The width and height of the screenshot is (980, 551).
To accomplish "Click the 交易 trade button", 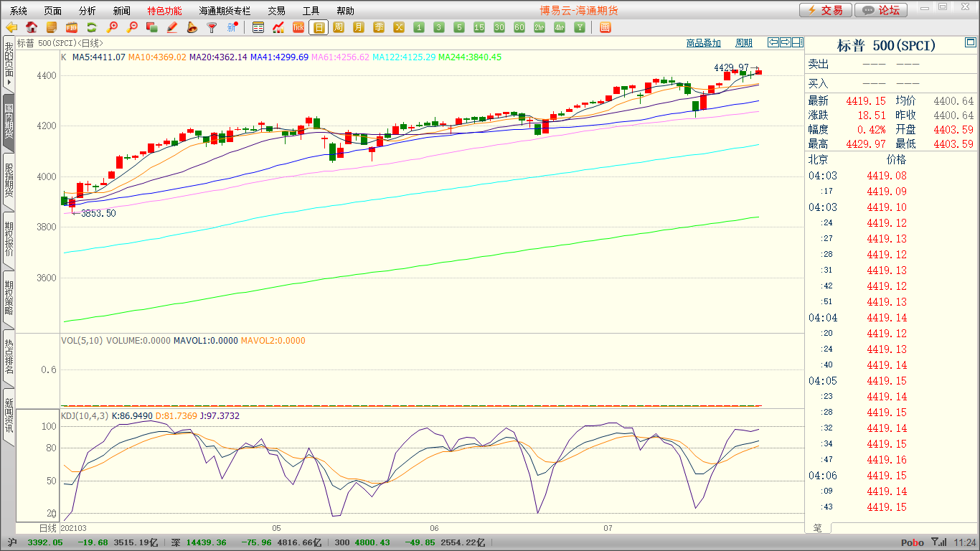I will click(826, 10).
